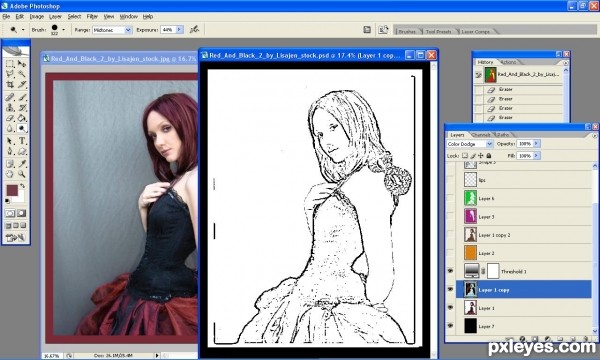Open the Brushes palette well tab
The image size is (600, 360).
407,31
